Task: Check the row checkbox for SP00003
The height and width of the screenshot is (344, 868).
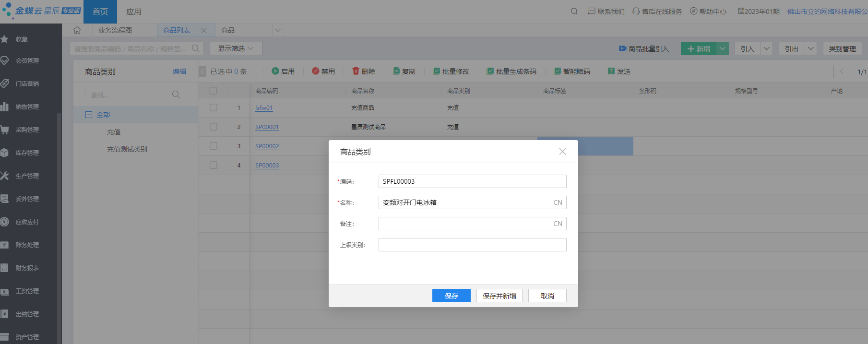Action: 214,166
